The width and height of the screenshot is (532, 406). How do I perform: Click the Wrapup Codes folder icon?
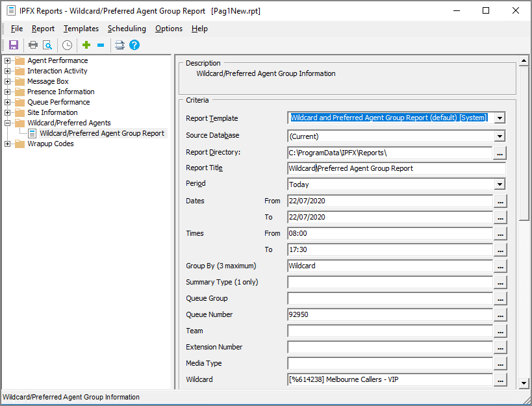(20, 144)
